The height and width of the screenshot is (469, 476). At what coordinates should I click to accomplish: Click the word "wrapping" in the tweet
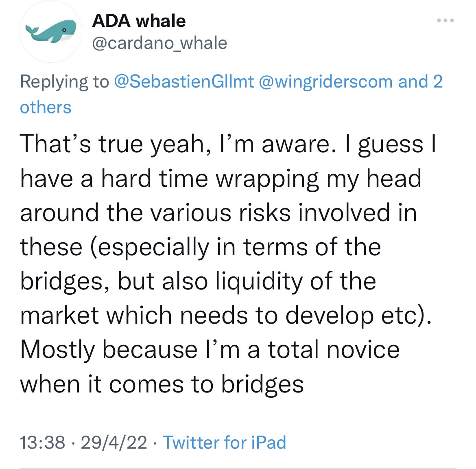coord(267,179)
